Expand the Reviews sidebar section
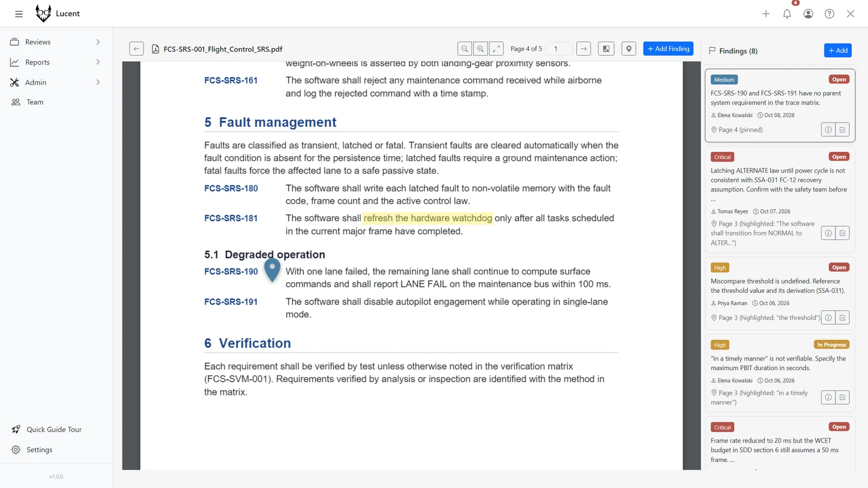The width and height of the screenshot is (868, 488). 56,42
